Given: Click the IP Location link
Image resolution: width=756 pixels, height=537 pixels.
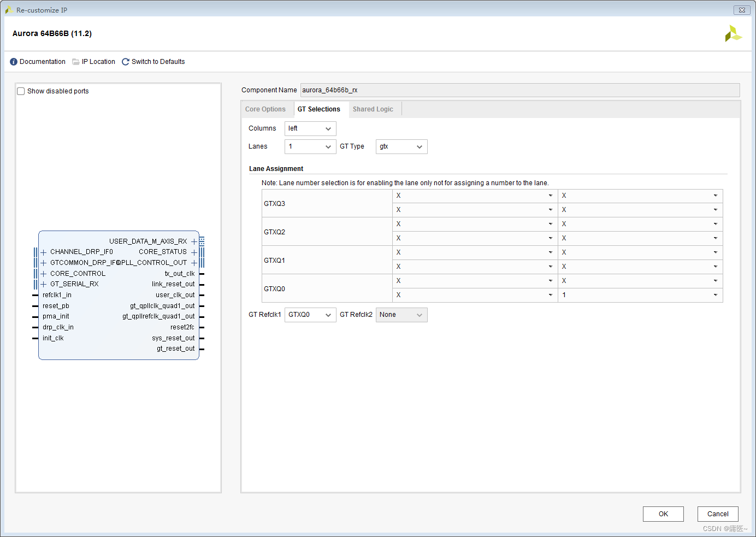Looking at the screenshot, I should [98, 62].
